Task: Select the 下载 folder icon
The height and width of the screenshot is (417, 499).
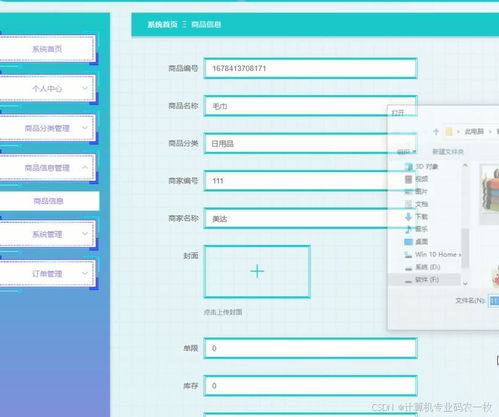Action: coord(409,217)
